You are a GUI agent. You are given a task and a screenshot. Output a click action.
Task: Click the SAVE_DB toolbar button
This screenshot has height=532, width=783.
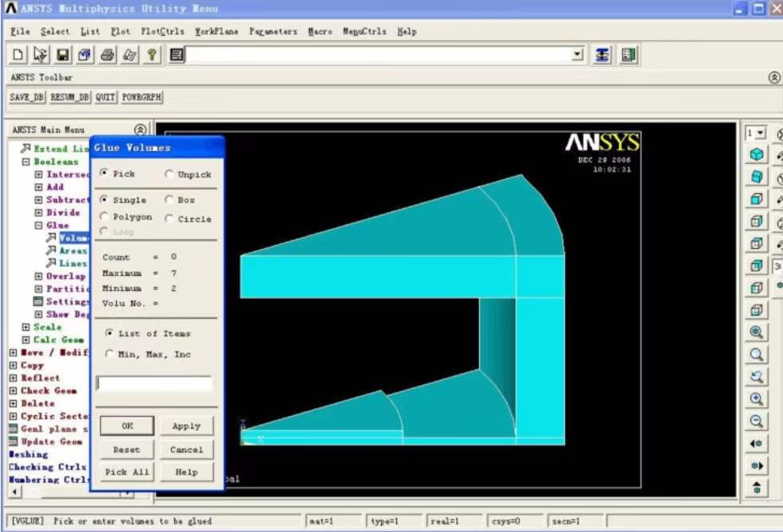coord(26,97)
